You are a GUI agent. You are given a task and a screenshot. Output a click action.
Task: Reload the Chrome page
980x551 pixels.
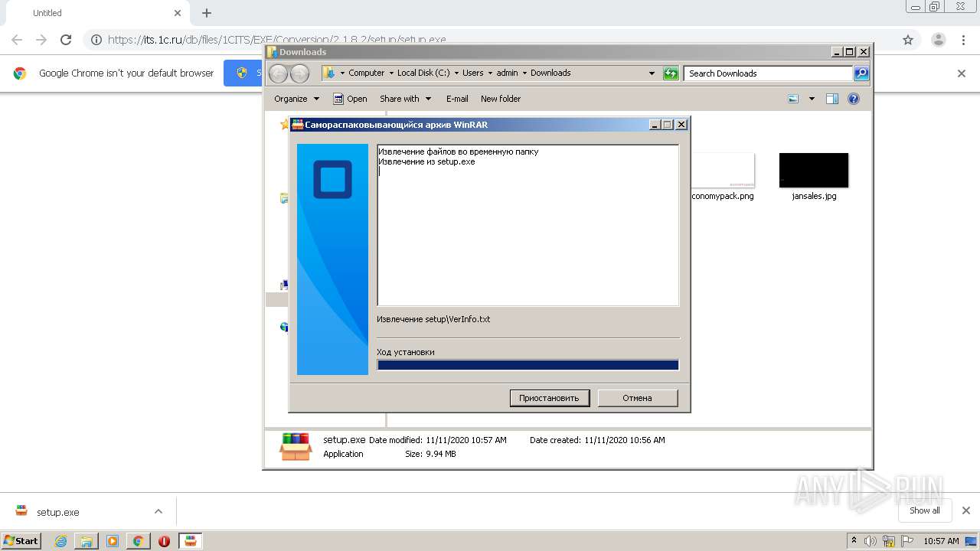pyautogui.click(x=66, y=40)
